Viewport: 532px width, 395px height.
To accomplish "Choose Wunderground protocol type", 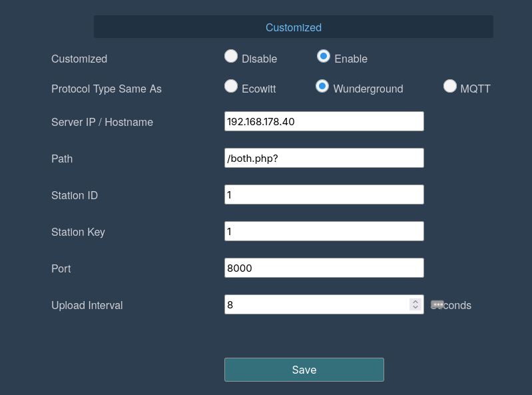I will (x=322, y=86).
